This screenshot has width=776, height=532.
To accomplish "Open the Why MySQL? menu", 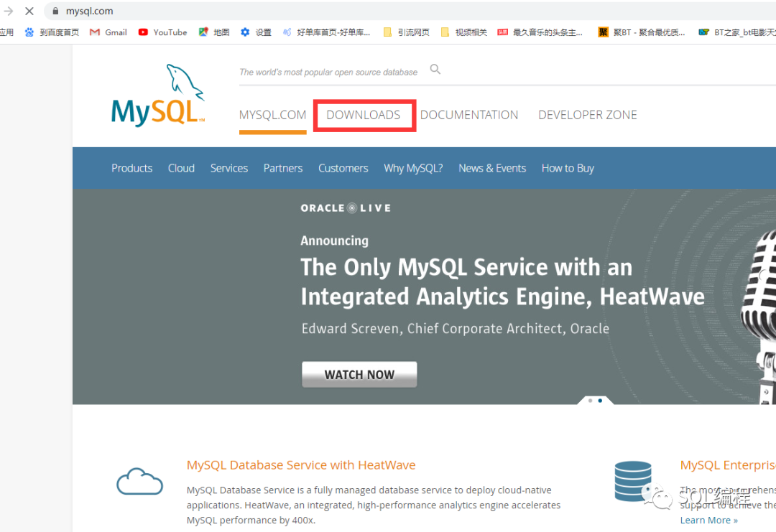I will [x=413, y=168].
